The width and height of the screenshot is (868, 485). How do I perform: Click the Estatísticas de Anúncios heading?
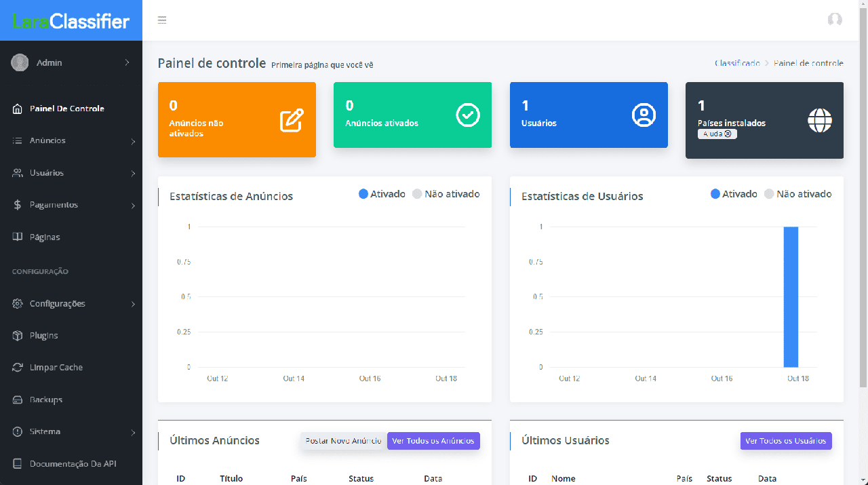(231, 196)
